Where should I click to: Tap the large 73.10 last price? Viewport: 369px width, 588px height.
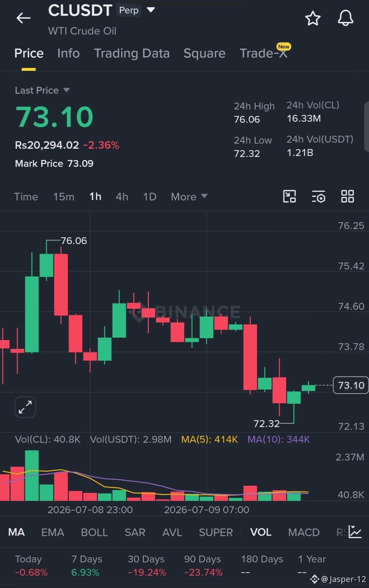[x=54, y=117]
